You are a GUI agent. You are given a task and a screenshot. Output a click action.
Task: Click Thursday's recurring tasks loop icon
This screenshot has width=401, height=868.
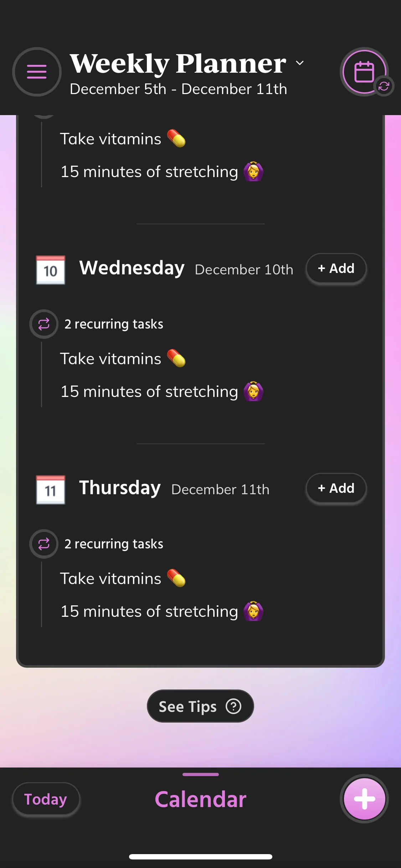click(44, 544)
